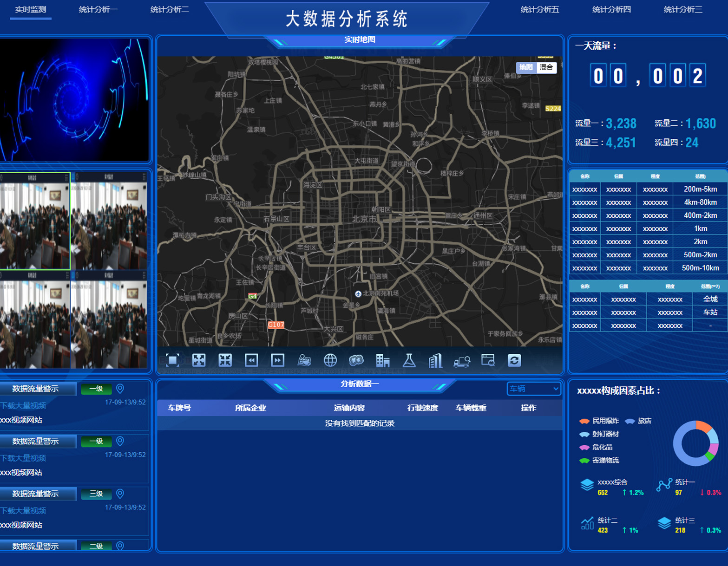Open the 车辆 dropdown
This screenshot has height=566, width=728.
[534, 389]
